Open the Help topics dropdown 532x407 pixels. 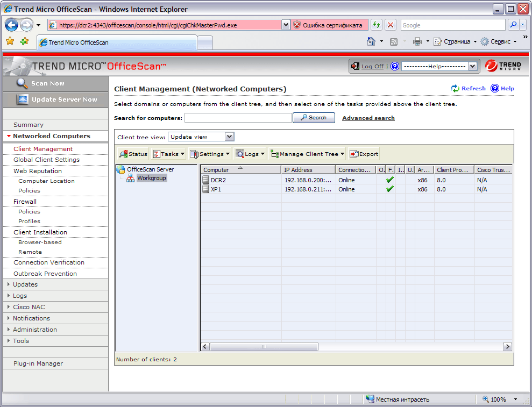[x=439, y=66]
